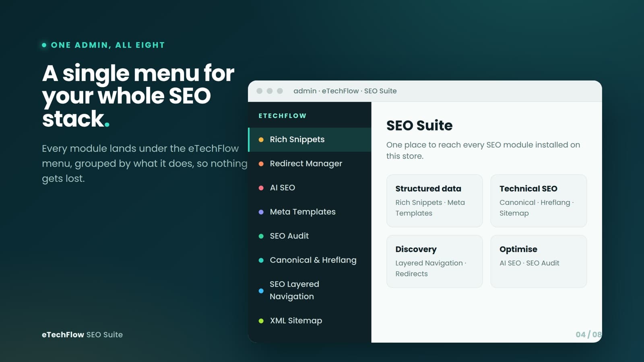Image resolution: width=644 pixels, height=362 pixels.
Task: Click the SEO Suite page heading
Action: click(x=419, y=125)
